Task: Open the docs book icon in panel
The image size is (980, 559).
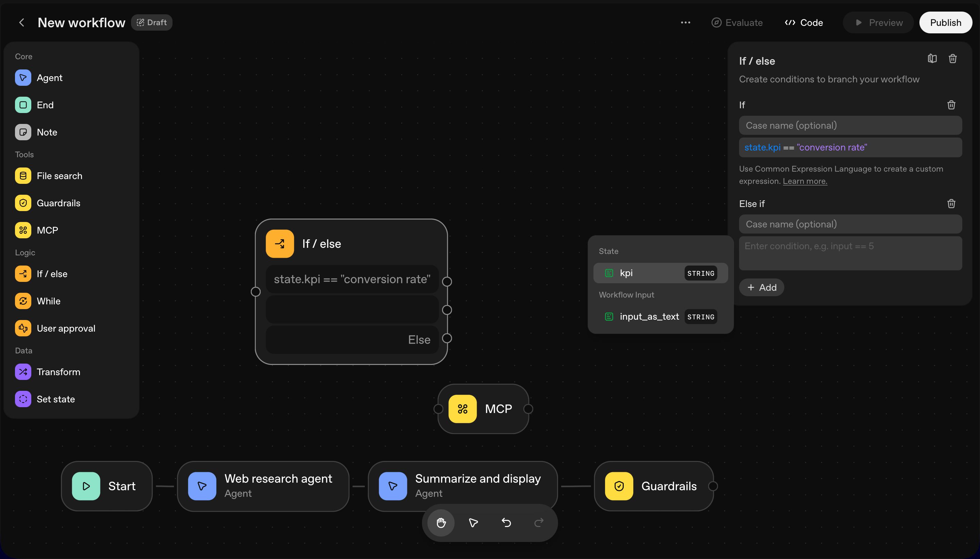Action: coord(932,59)
